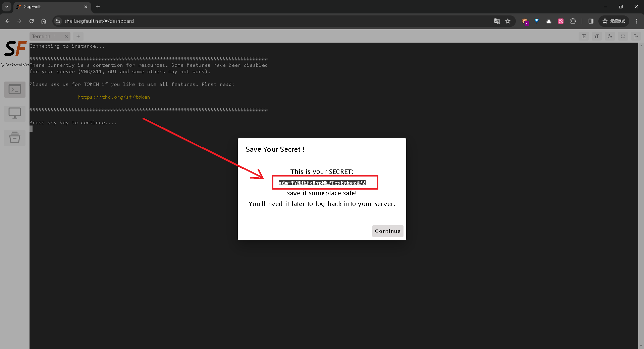This screenshot has width=644, height=349.
Task: Open the browser home page
Action: pyautogui.click(x=44, y=21)
